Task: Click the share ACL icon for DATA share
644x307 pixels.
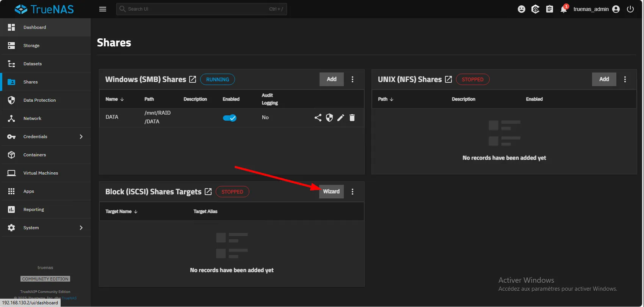Action: click(318, 118)
